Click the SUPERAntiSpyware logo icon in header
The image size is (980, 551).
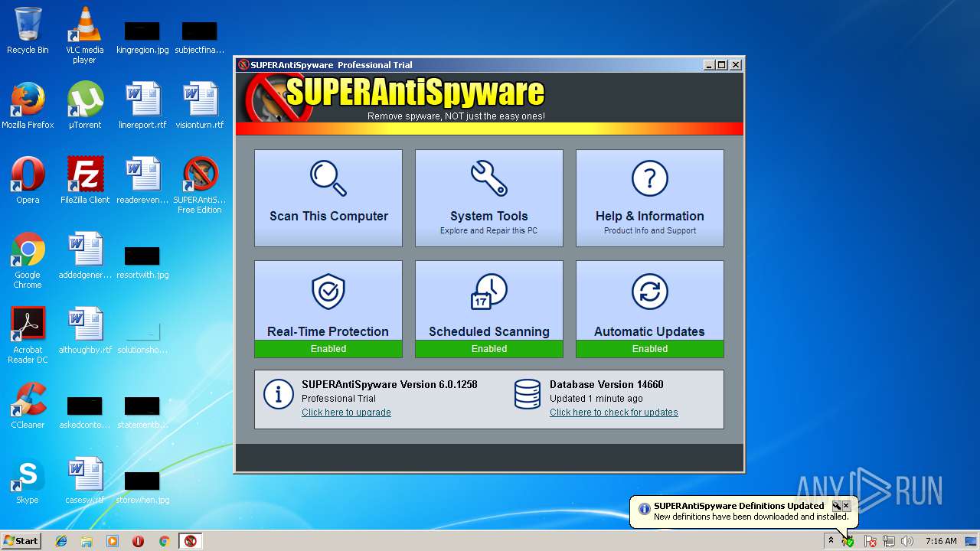pos(277,97)
